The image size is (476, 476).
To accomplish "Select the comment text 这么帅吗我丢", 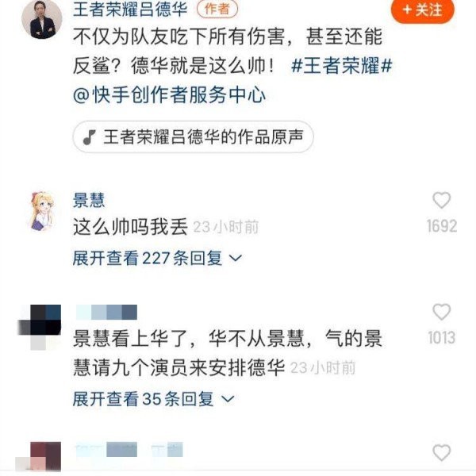I will [x=130, y=227].
